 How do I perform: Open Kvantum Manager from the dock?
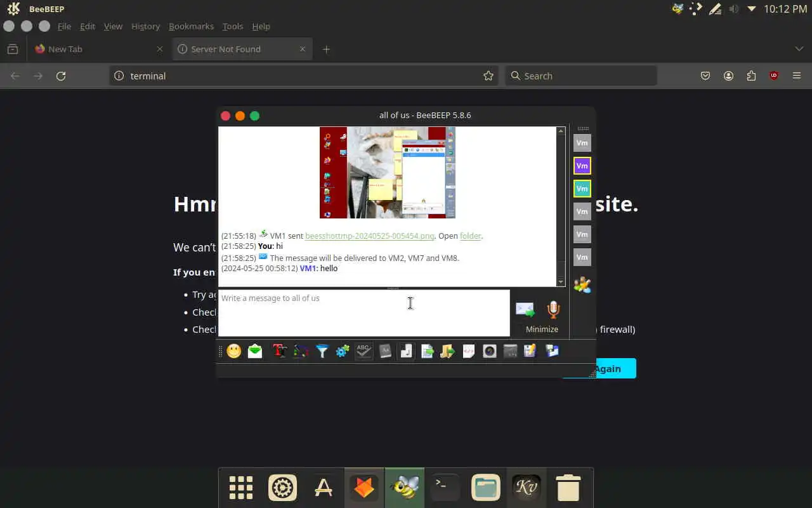[527, 488]
